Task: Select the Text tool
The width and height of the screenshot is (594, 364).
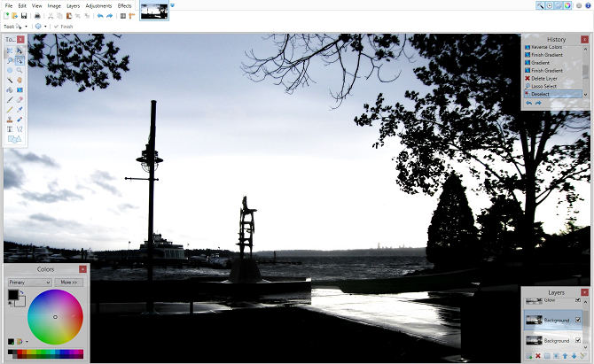Action: (x=9, y=128)
